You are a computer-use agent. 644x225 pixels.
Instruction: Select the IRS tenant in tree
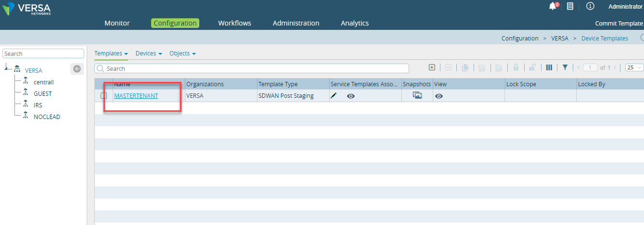click(38, 105)
